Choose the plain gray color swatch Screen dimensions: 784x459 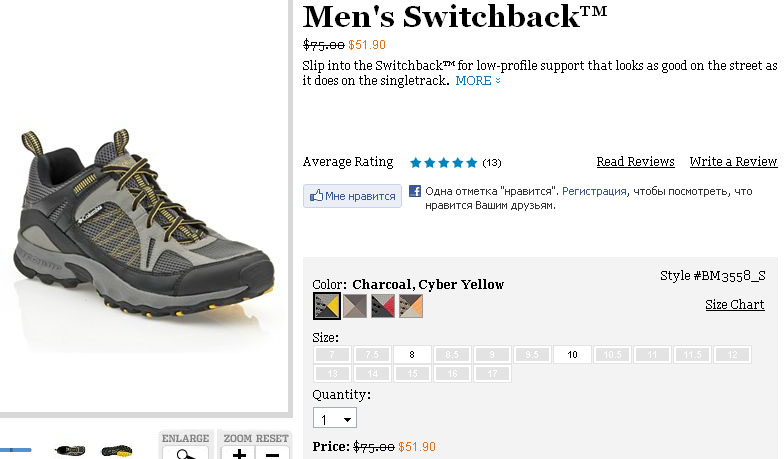pos(355,306)
